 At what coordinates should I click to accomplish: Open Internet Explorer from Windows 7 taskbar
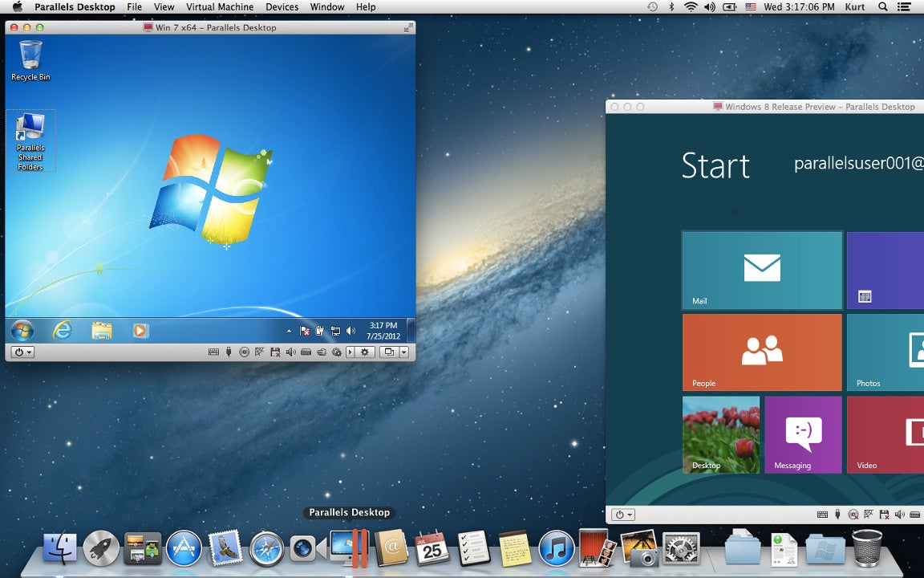(62, 330)
